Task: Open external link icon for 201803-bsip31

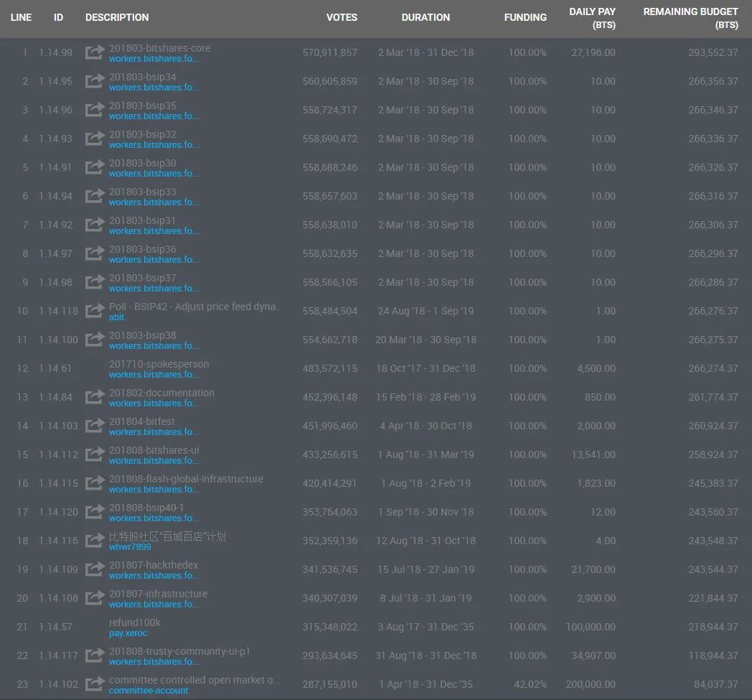Action: [x=95, y=225]
